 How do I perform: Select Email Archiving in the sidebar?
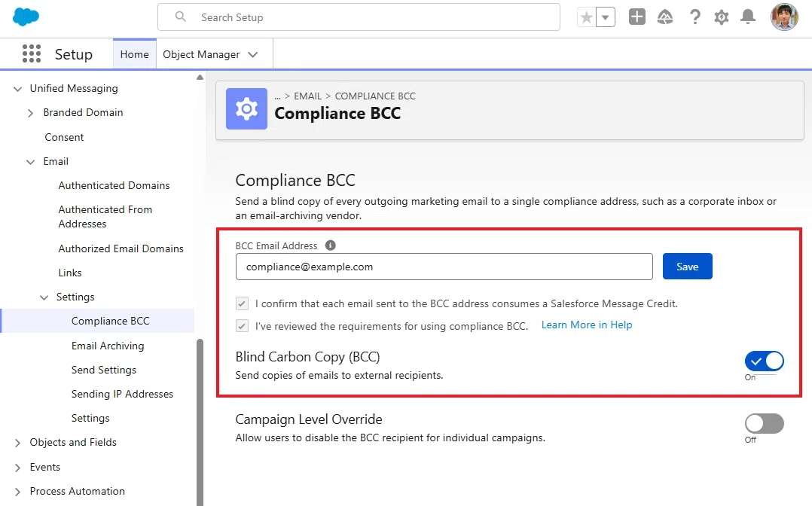[x=108, y=346]
